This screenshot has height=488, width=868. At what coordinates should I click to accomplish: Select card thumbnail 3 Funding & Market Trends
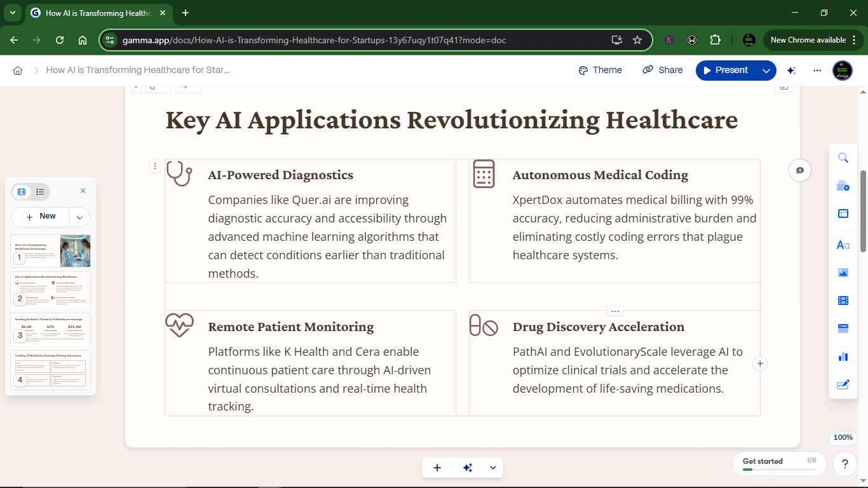[51, 329]
